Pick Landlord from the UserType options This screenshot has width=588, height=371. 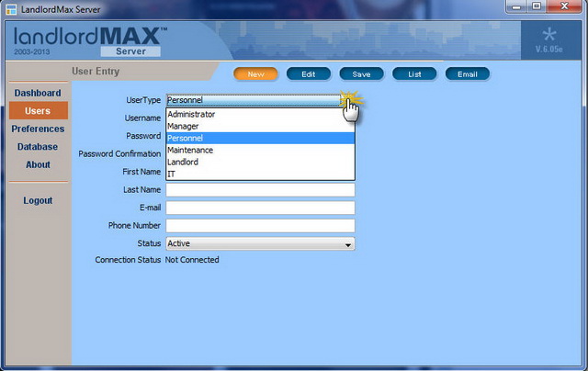(260, 163)
